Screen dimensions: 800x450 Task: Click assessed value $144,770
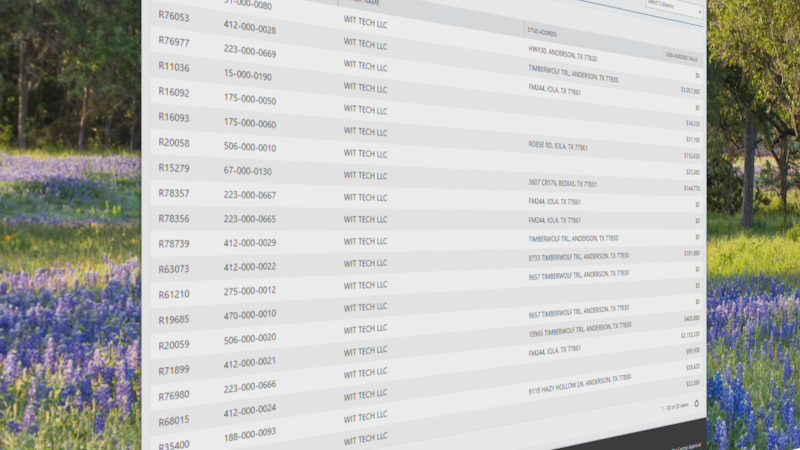point(692,188)
